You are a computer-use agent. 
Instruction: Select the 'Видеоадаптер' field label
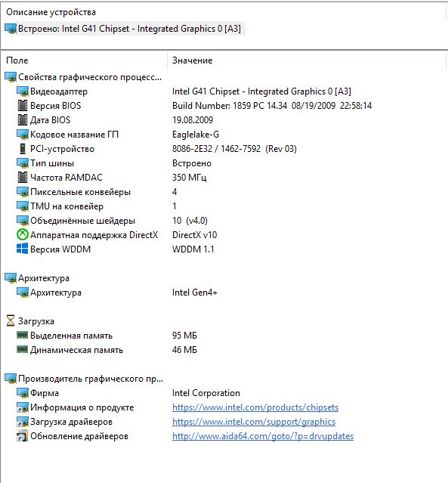click(59, 91)
